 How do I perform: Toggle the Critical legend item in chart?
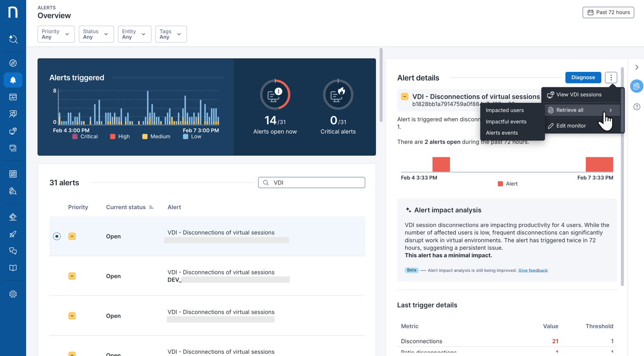[85, 137]
